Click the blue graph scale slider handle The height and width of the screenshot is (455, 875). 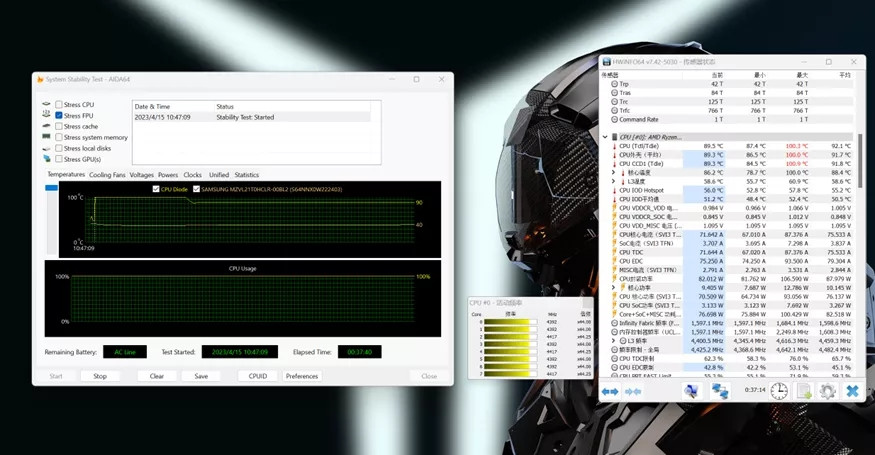coord(51,188)
